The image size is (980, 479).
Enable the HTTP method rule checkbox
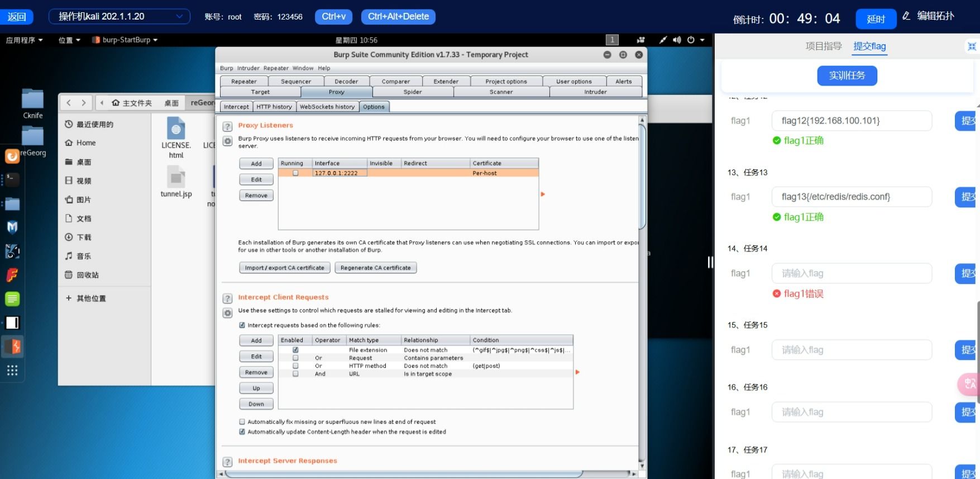pos(295,366)
